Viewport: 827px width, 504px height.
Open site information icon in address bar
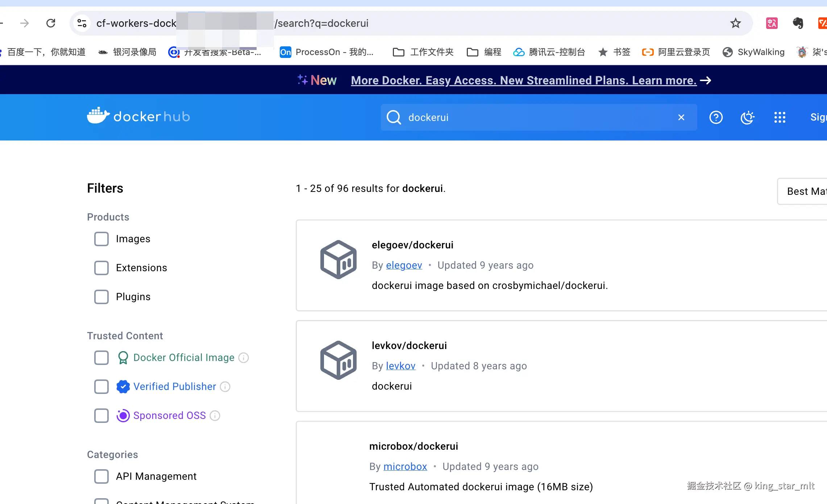pos(82,23)
